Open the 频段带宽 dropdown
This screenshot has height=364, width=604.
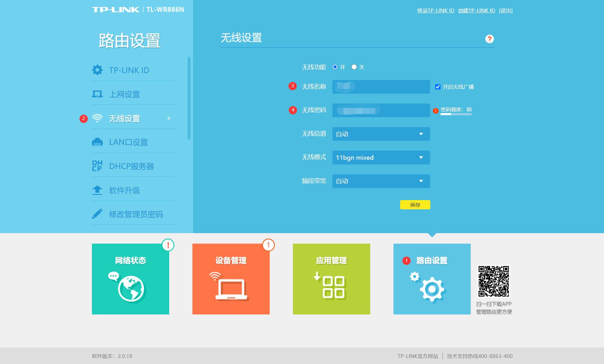[381, 181]
